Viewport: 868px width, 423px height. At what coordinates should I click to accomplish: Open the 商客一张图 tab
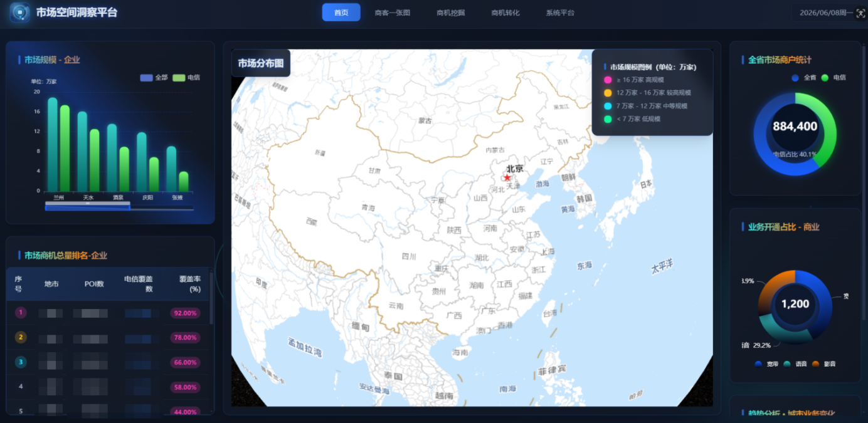click(x=393, y=13)
